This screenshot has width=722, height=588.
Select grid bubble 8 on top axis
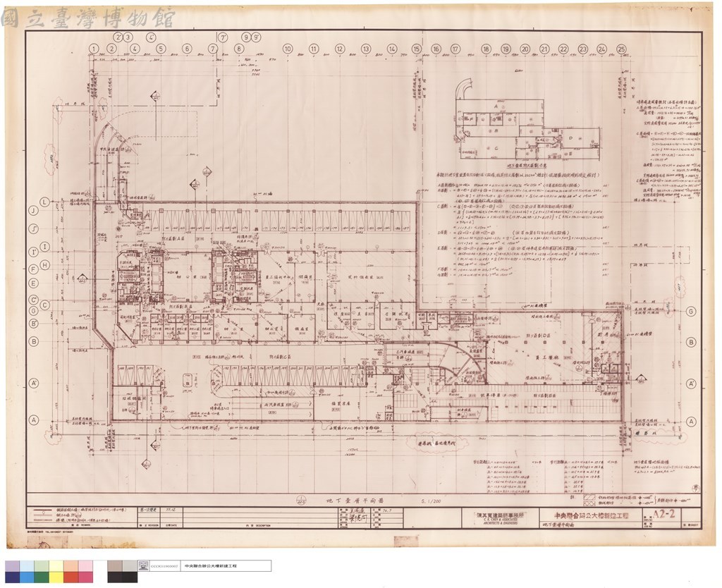(238, 49)
